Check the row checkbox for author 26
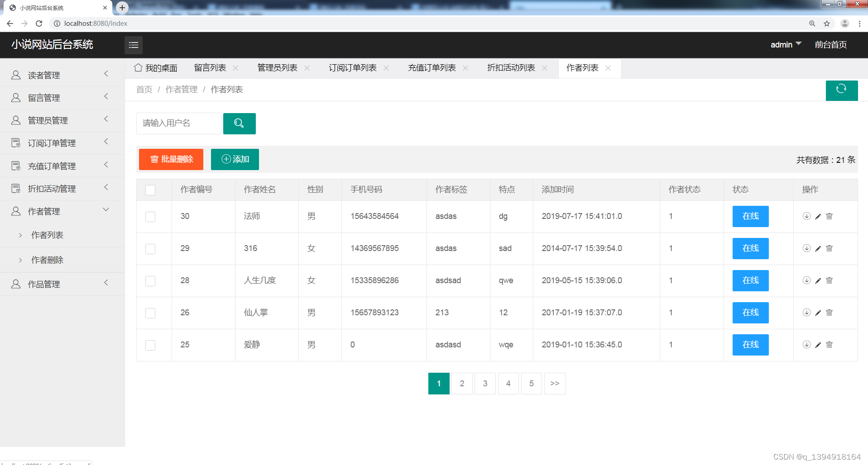Screen dimensions: 868x465 (x=150, y=313)
